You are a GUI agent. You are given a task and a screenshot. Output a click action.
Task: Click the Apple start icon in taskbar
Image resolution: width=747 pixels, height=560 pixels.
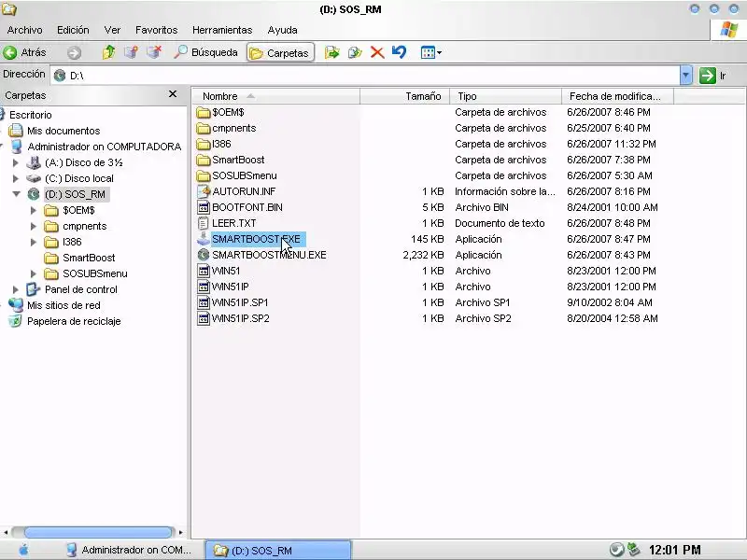(22, 551)
